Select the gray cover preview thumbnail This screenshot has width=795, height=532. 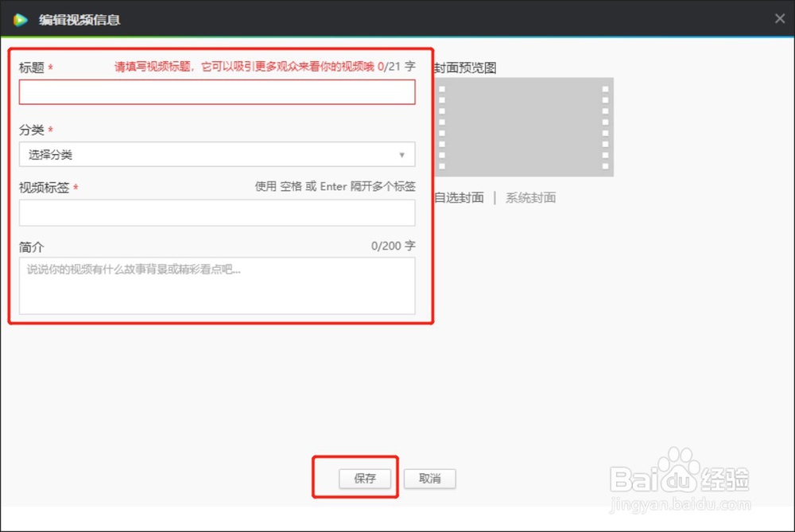[526, 126]
